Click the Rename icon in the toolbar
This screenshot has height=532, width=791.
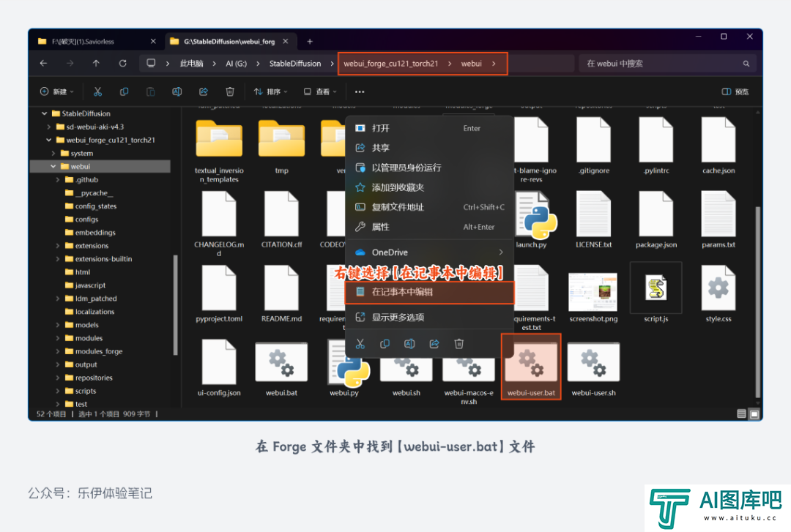(177, 91)
